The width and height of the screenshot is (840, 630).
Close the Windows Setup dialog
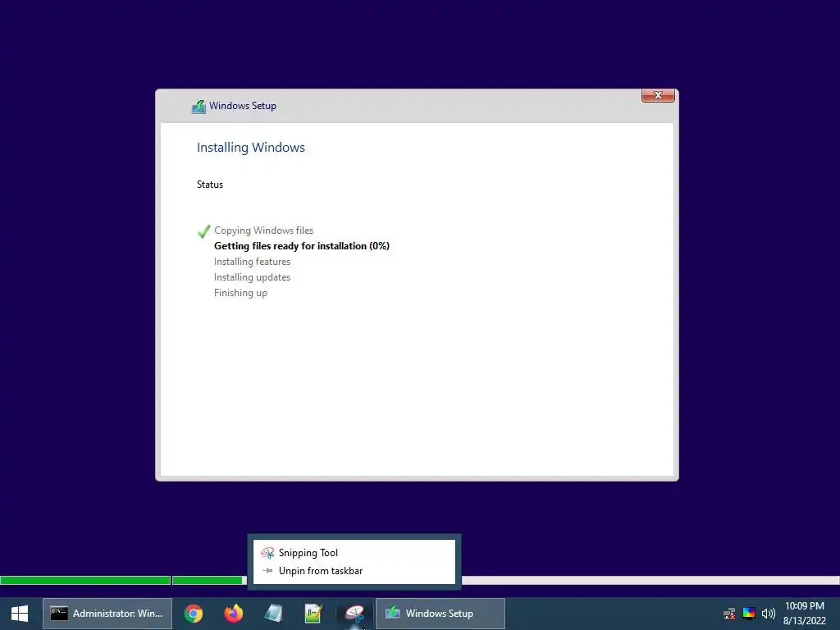click(x=658, y=95)
